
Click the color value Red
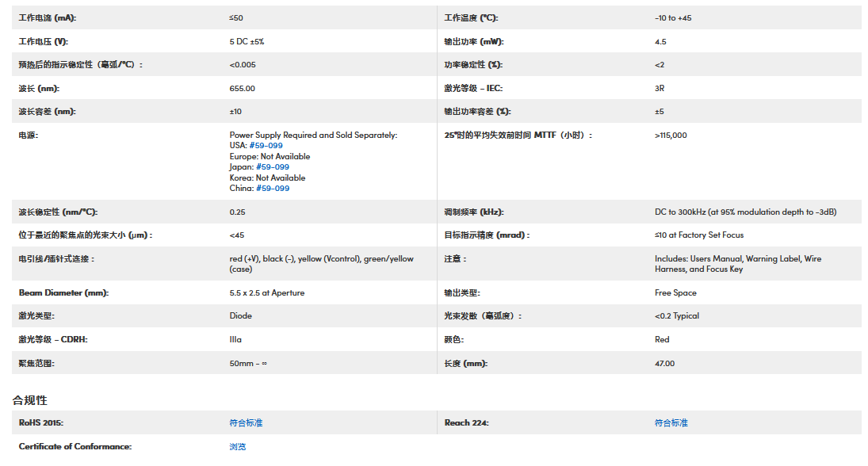point(662,340)
